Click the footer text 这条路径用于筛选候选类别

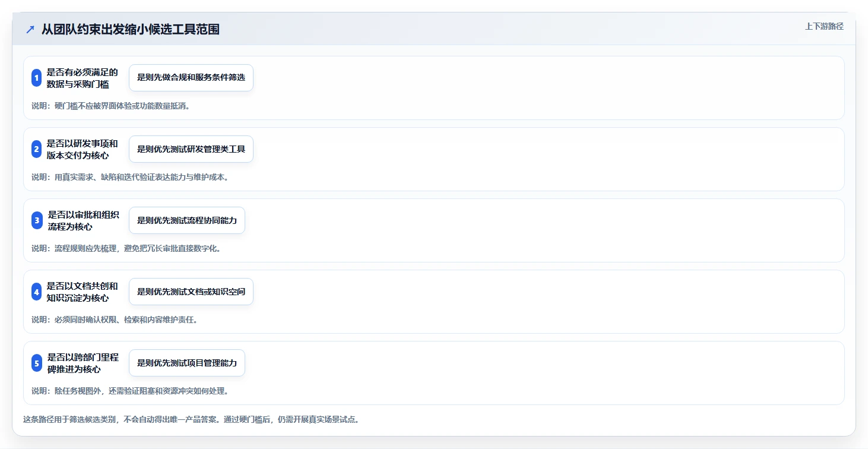pyautogui.click(x=191, y=419)
